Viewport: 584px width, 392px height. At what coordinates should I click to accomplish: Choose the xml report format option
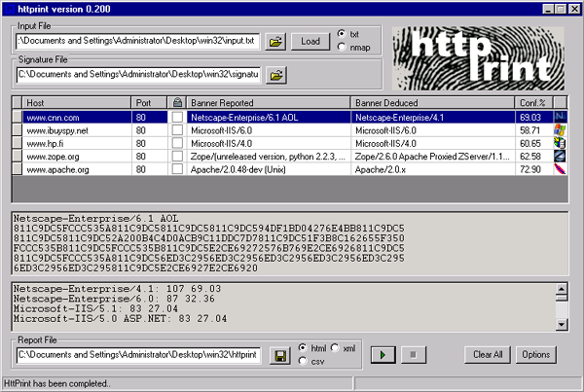point(336,347)
